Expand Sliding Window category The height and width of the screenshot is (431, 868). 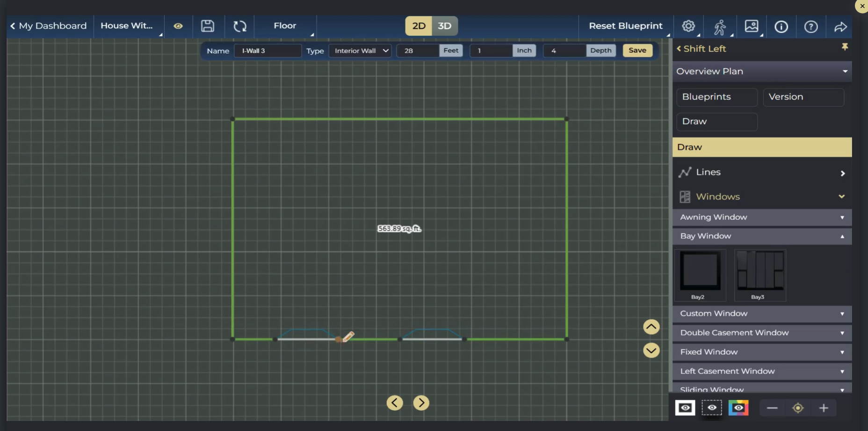tap(762, 388)
